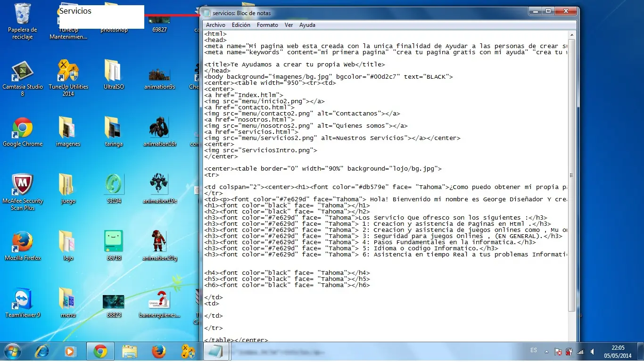Image resolution: width=644 pixels, height=362 pixels.
Task: Click Notepad's vertical scrollbar up arrow
Action: pos(572,34)
